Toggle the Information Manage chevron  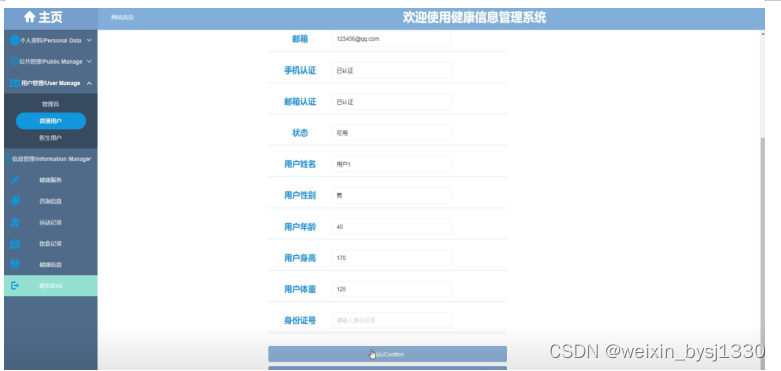pyautogui.click(x=89, y=159)
